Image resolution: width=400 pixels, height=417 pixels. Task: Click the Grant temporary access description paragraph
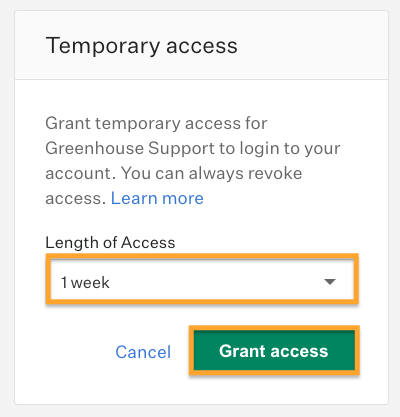click(x=193, y=161)
